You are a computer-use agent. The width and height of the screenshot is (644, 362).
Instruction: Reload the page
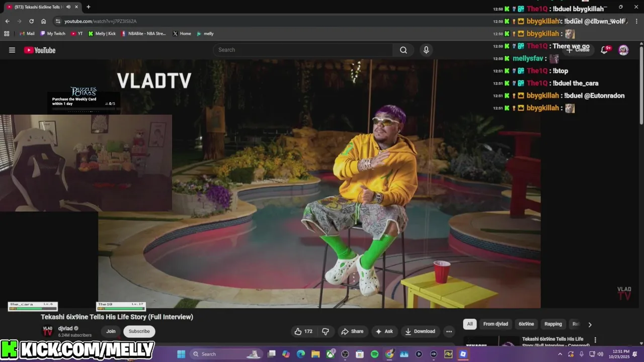click(31, 21)
